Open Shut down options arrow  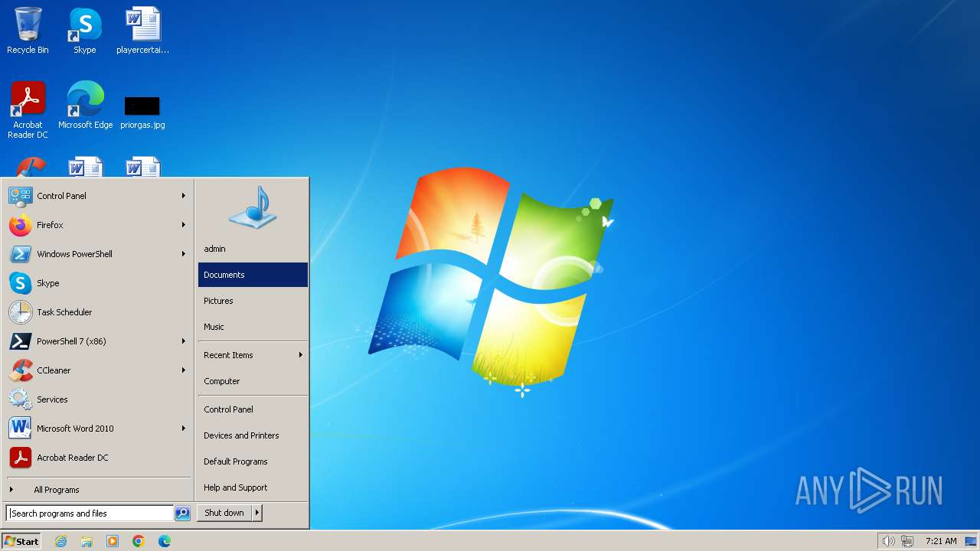point(256,513)
